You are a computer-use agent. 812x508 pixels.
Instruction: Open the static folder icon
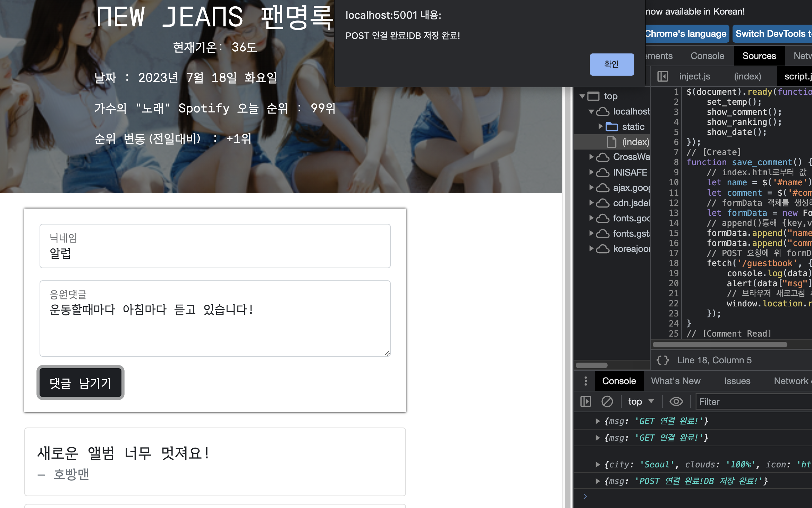click(x=612, y=127)
